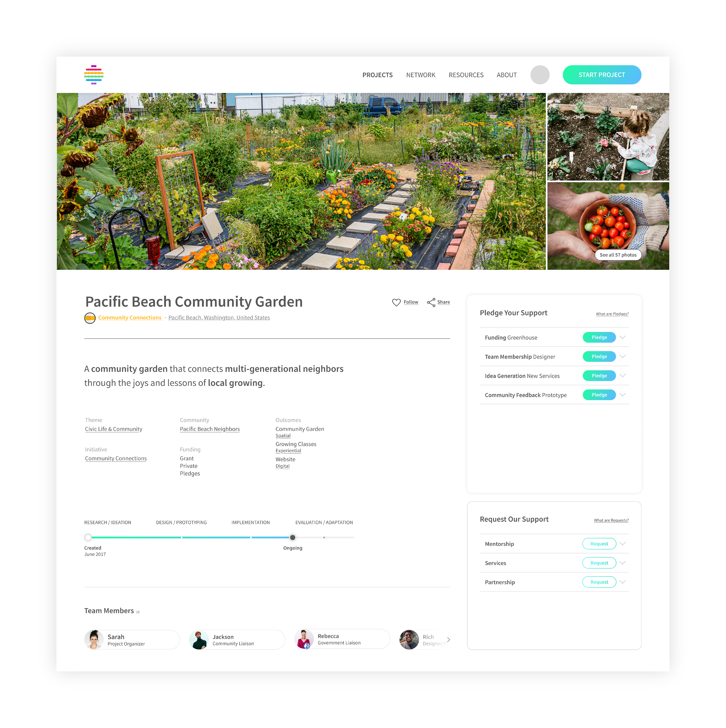Pledge for Community Feedback Prototype
Screen dimensions: 726x728
pyautogui.click(x=599, y=395)
